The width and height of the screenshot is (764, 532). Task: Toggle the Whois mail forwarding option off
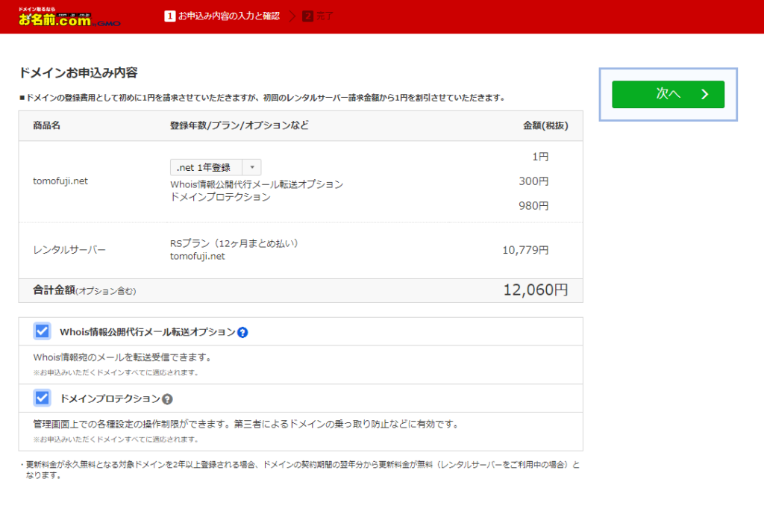(x=42, y=331)
